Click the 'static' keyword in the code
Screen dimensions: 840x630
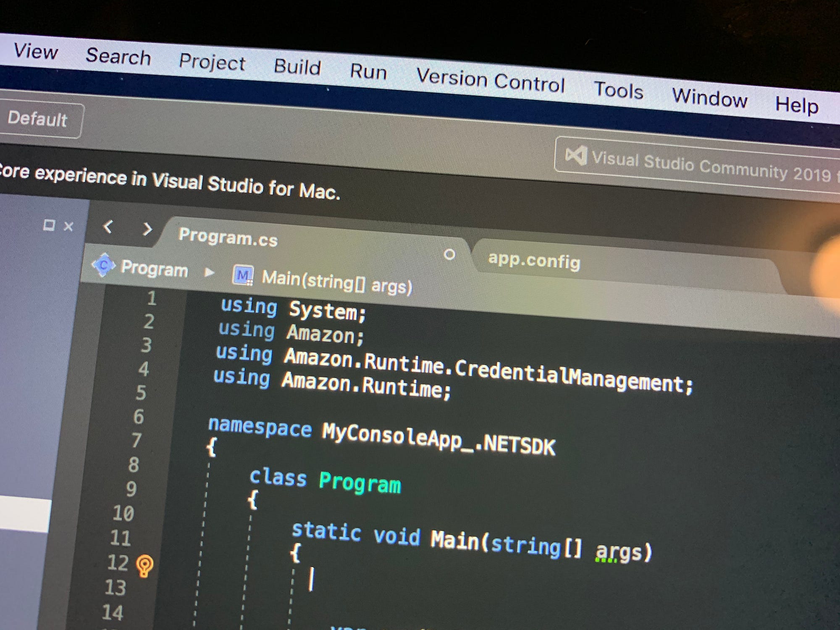[x=326, y=532]
